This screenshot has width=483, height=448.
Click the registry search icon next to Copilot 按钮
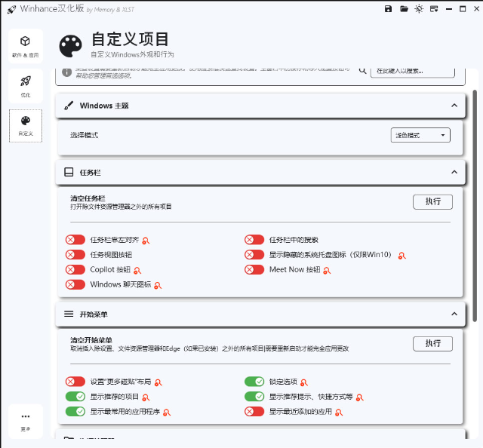(x=138, y=270)
